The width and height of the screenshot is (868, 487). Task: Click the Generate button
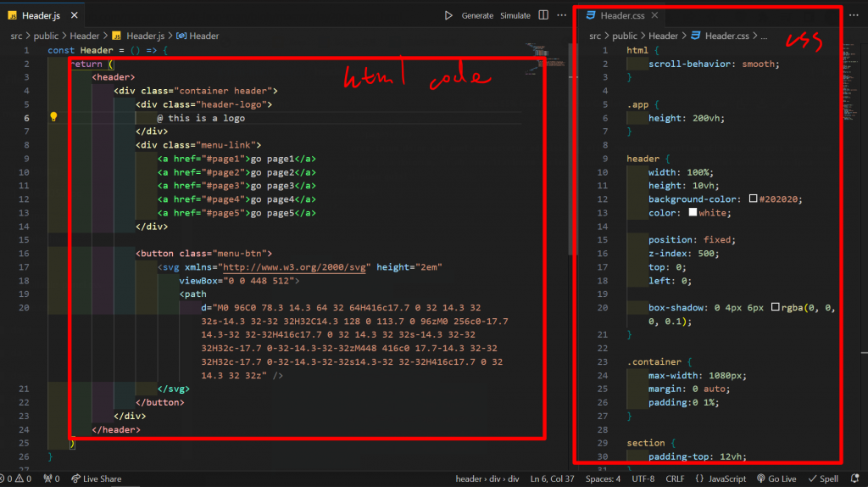tap(477, 15)
